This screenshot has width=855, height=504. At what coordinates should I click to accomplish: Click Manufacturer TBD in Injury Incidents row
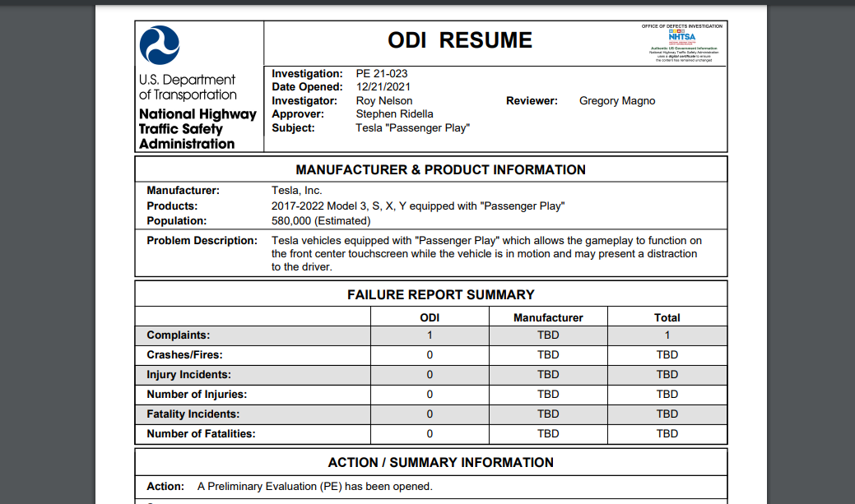point(548,374)
